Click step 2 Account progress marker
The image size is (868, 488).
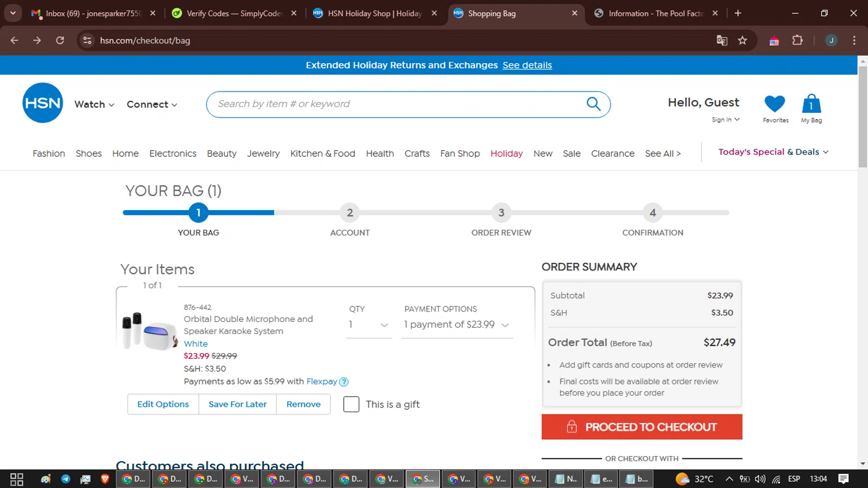click(x=350, y=212)
